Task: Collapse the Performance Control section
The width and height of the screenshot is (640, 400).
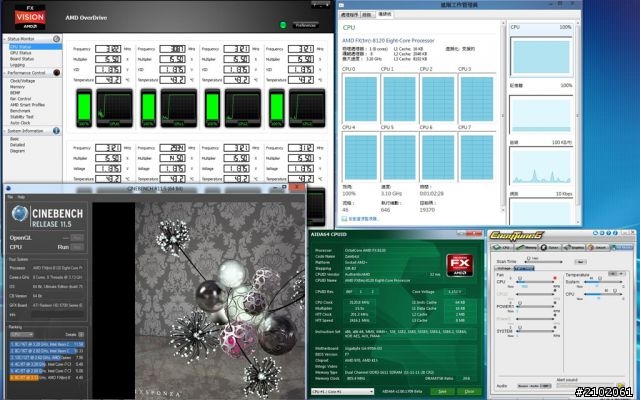Action: (5, 73)
